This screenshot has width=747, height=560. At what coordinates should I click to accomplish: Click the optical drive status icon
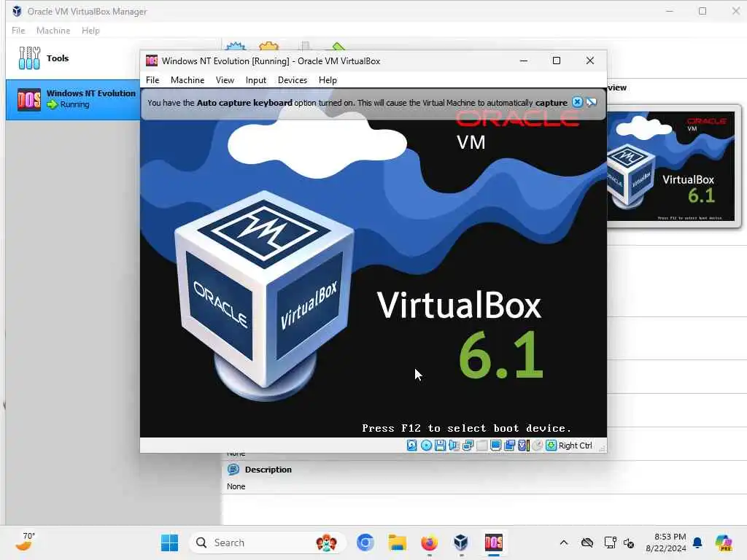[x=426, y=446]
